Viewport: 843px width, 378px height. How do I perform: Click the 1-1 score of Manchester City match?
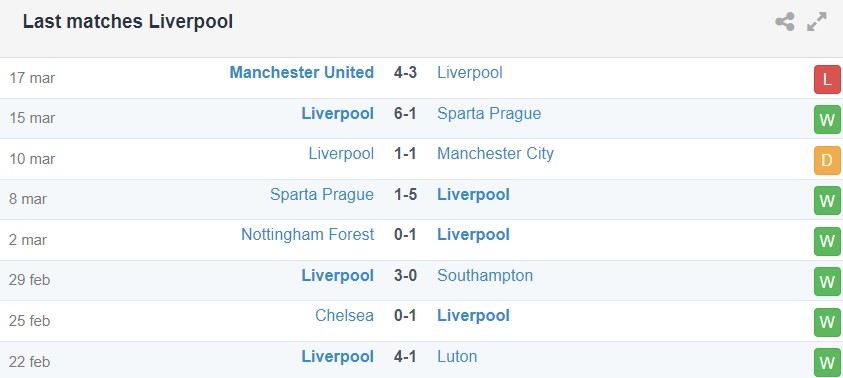405,154
